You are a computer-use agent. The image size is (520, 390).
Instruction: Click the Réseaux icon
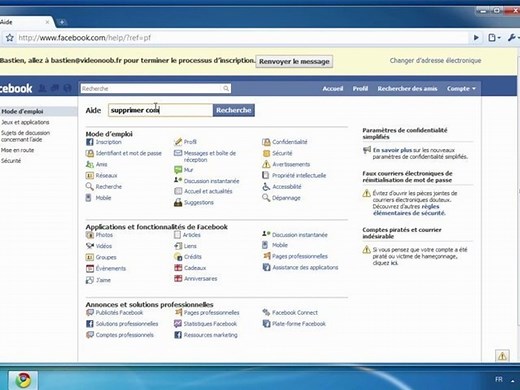90,175
